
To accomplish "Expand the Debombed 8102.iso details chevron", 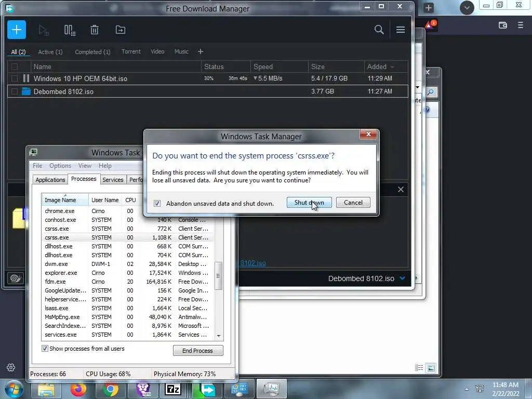I will pos(403,278).
